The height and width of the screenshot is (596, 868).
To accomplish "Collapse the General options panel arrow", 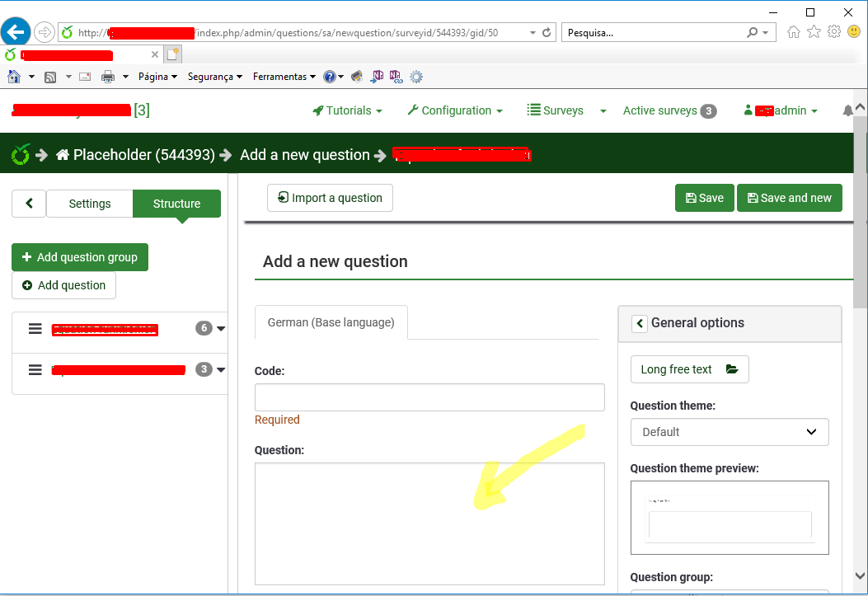I will pyautogui.click(x=640, y=323).
